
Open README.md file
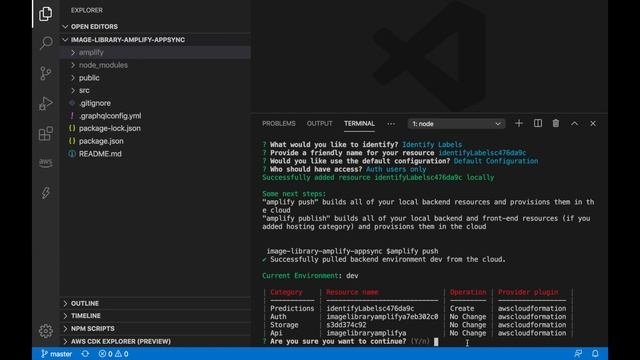(155, 154)
